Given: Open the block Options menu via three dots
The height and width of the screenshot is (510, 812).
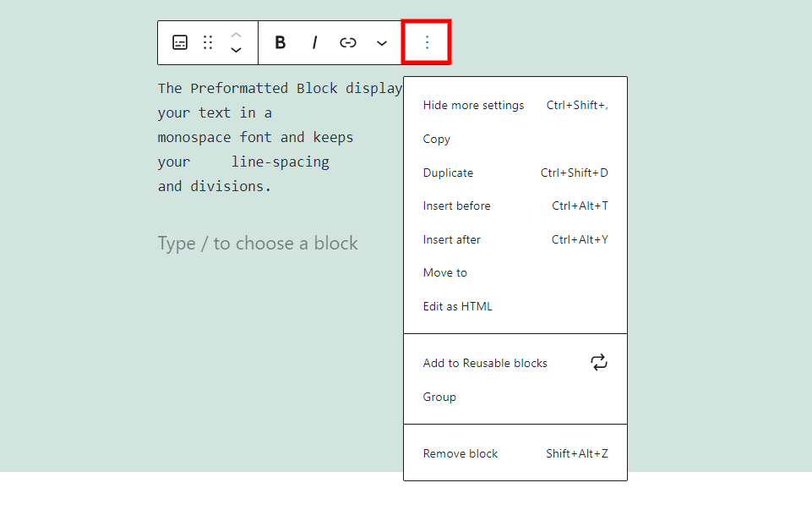Looking at the screenshot, I should (x=427, y=42).
